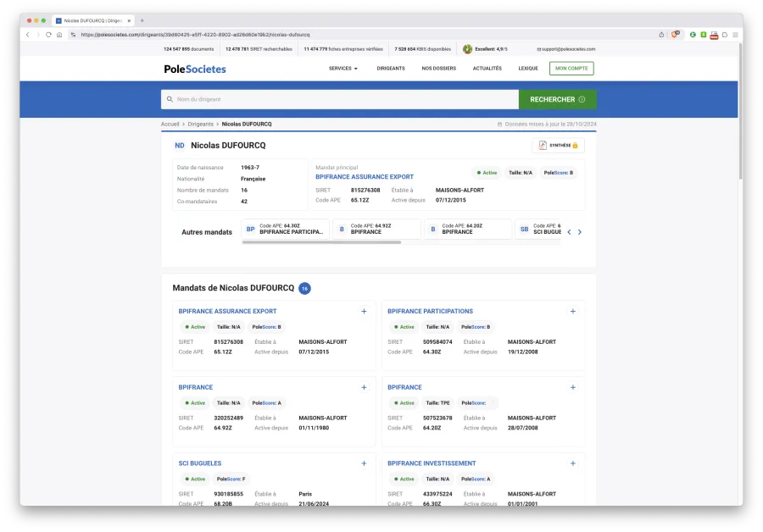763x532 pixels.
Task: Download the Synthèse PDF button
Action: (x=558, y=146)
